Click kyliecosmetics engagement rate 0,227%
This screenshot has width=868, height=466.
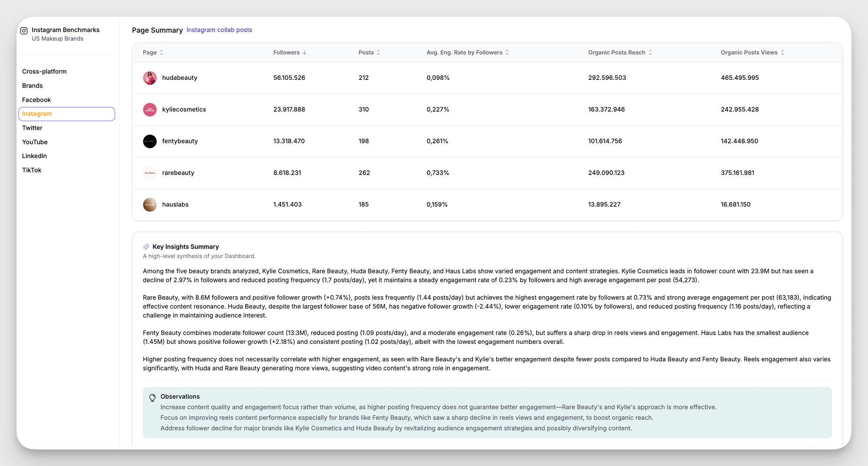point(437,109)
